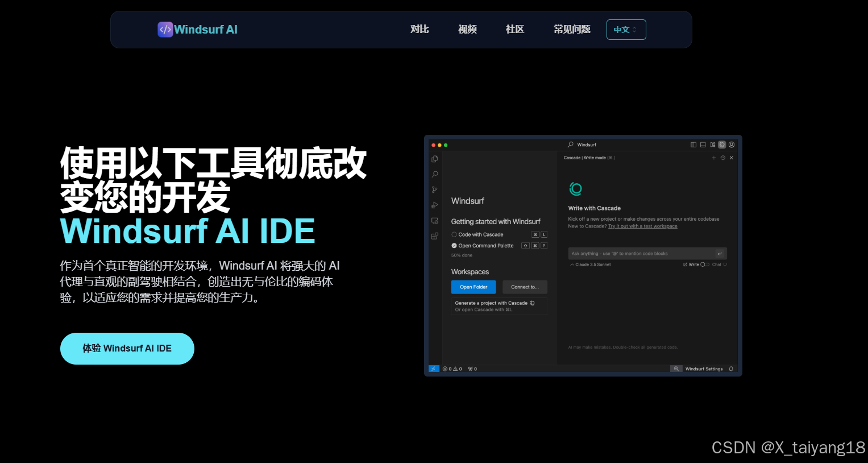Toggle the Cascade panel icon in IDE title bar

(x=722, y=145)
